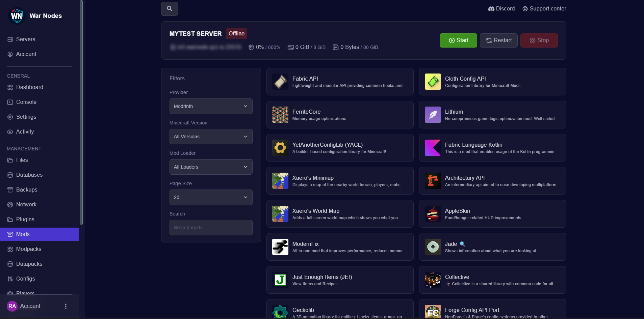Click the ModernFix running-man icon

pyautogui.click(x=280, y=247)
